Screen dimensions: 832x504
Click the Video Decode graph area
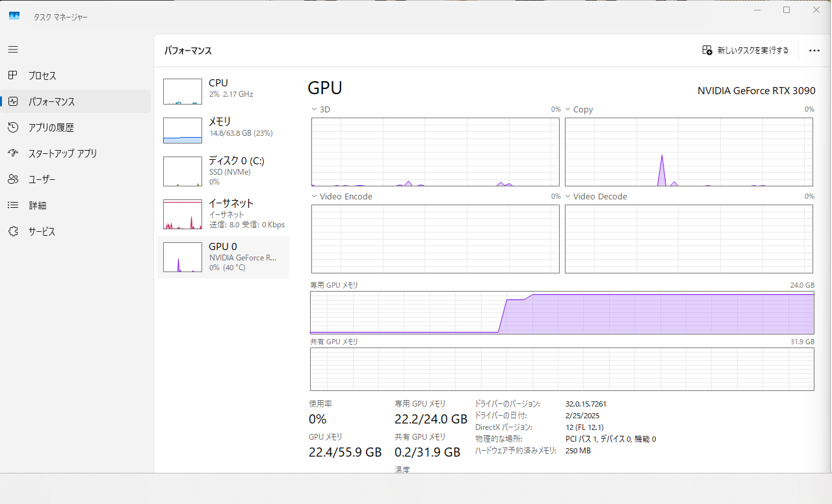point(689,239)
